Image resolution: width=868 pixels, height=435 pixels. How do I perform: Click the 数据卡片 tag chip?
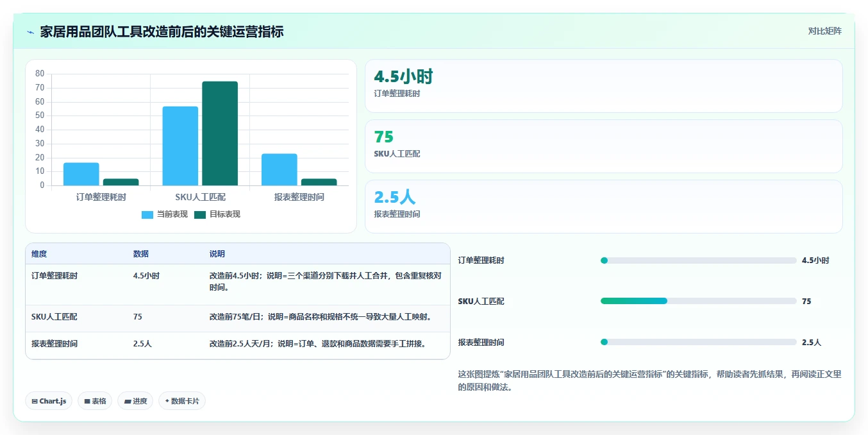point(182,401)
